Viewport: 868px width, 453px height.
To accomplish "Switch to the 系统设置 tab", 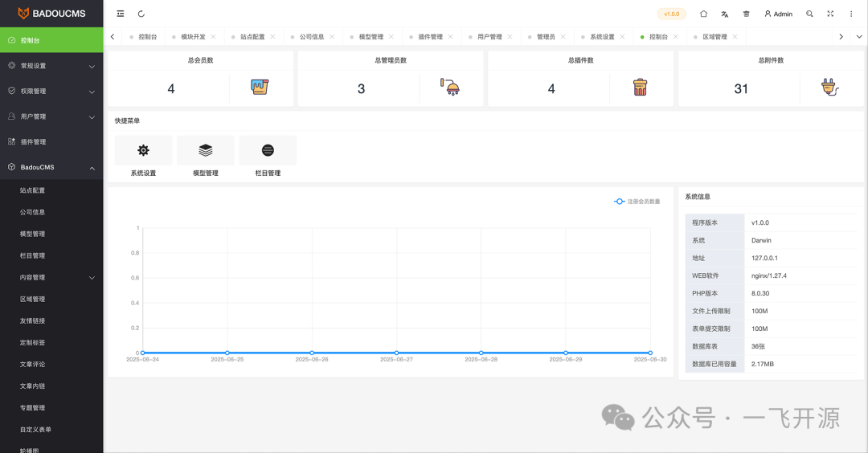I will pos(602,36).
